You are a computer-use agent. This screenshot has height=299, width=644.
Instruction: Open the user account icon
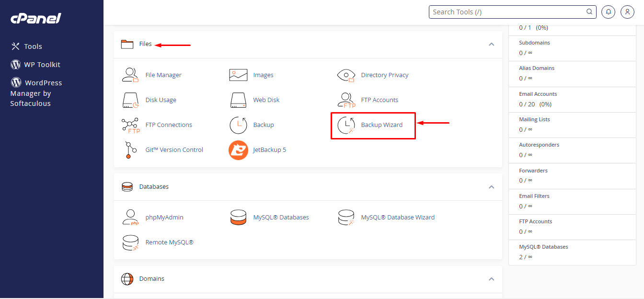coord(627,12)
